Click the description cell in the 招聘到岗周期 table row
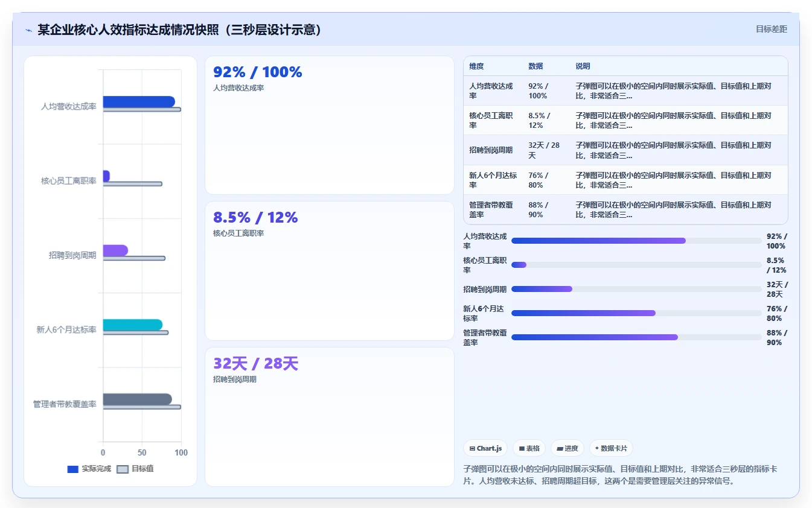This screenshot has width=812, height=508. coord(679,150)
